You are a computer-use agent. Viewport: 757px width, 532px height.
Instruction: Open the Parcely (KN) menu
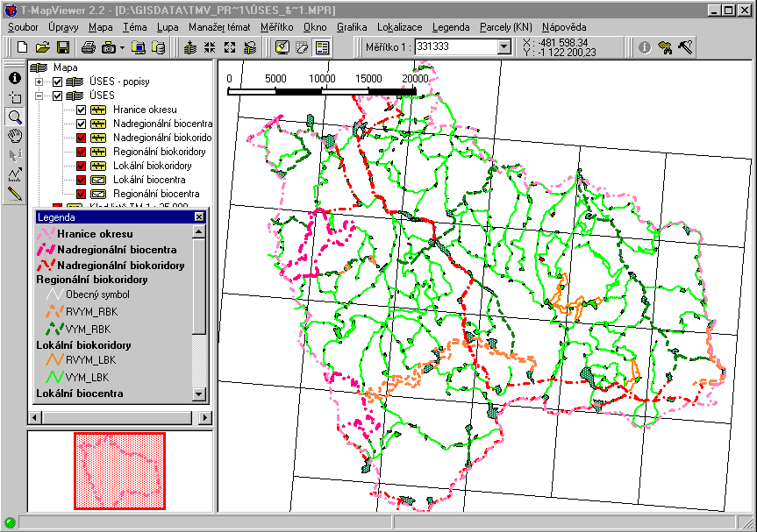point(505,27)
